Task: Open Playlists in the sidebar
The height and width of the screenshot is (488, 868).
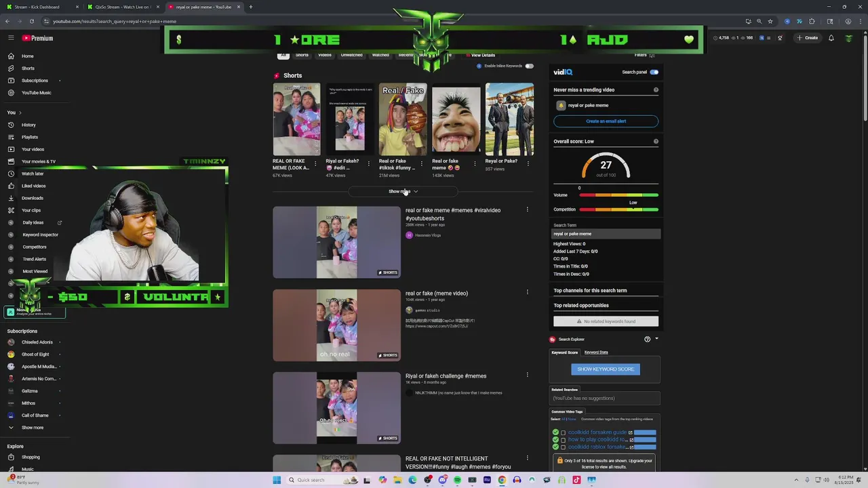Action: coord(30,137)
